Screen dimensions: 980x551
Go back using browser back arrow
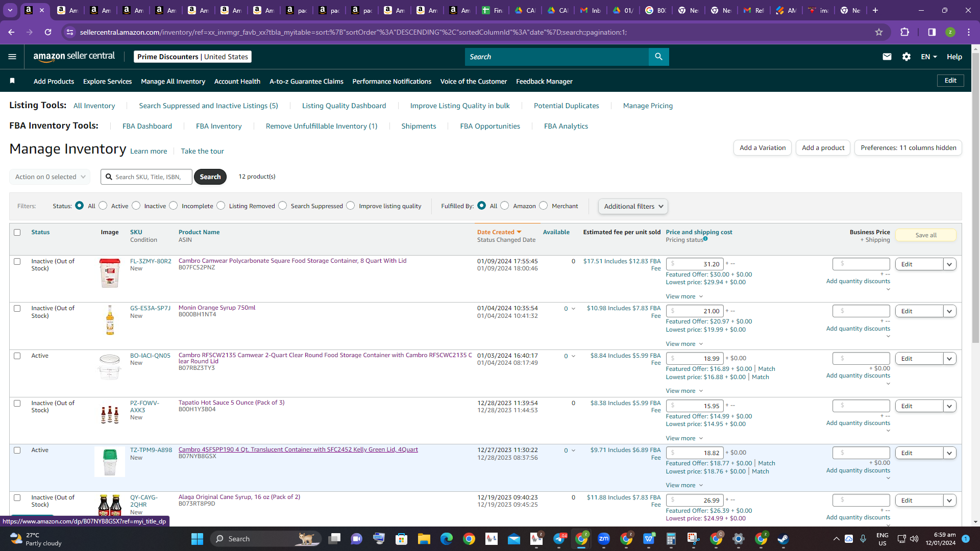coord(11,32)
